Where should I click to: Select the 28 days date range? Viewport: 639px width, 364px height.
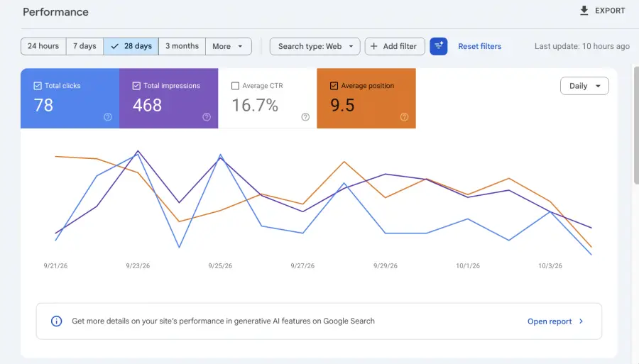point(131,46)
